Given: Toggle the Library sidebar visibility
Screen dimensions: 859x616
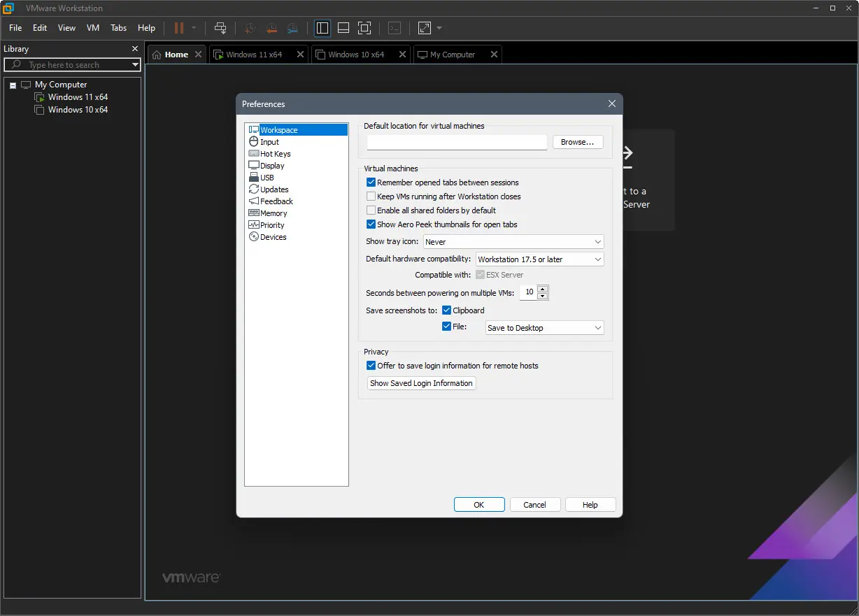Looking at the screenshot, I should point(322,28).
